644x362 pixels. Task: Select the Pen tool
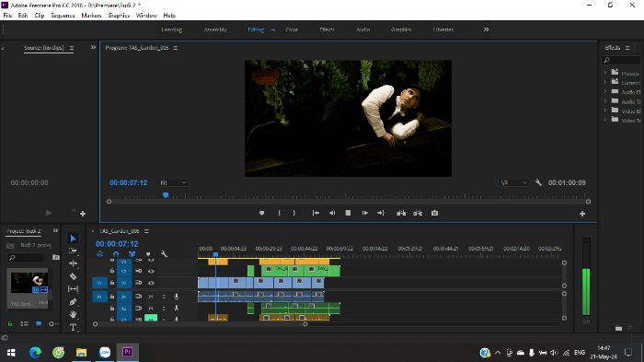[x=73, y=302]
